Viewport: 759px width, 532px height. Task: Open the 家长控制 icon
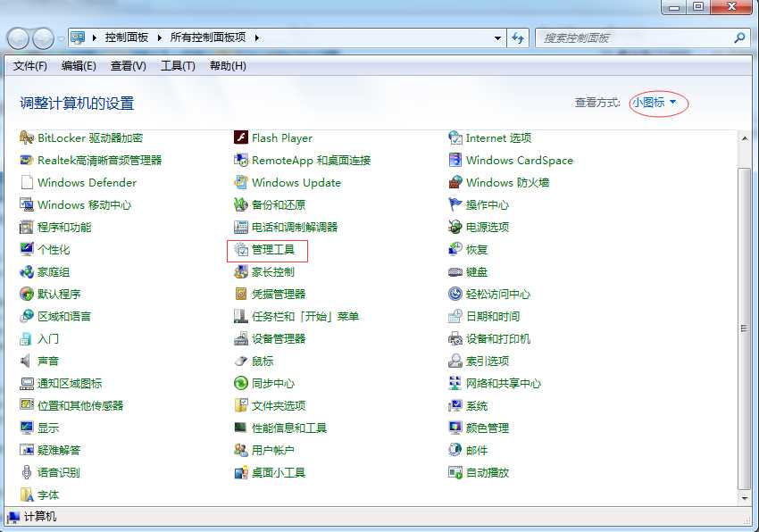240,271
